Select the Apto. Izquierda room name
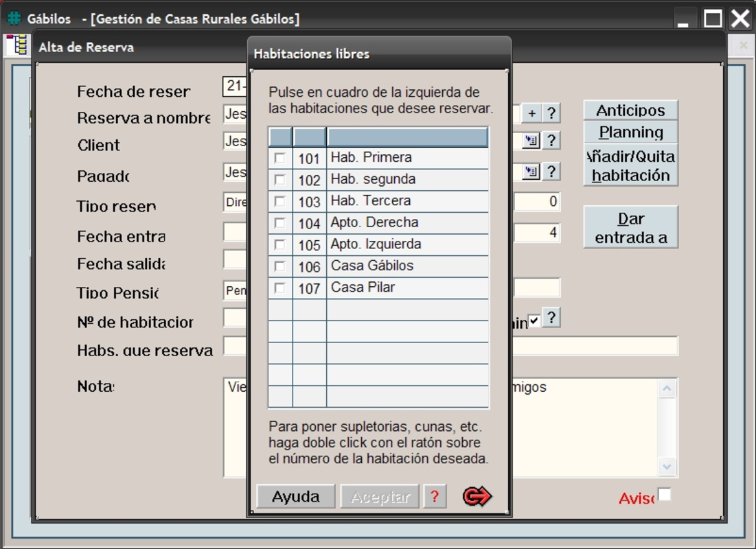The height and width of the screenshot is (549, 756). (x=376, y=244)
